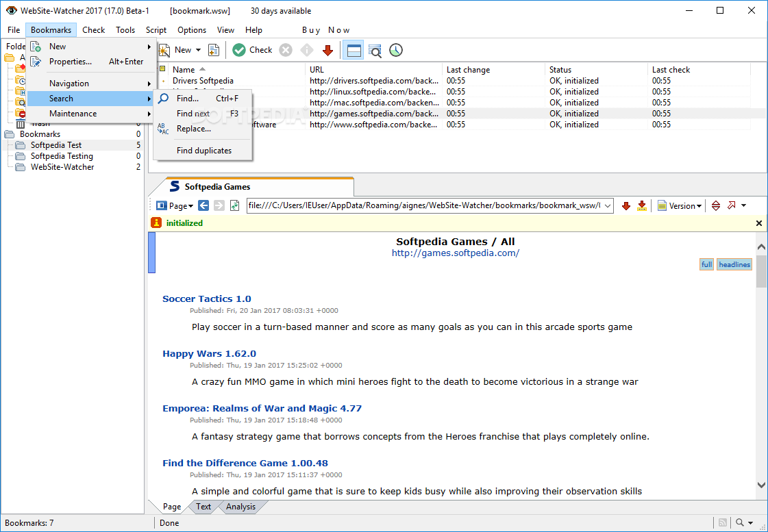768x532 pixels.
Task: Click the red up-down arrows icon
Action: 716,206
